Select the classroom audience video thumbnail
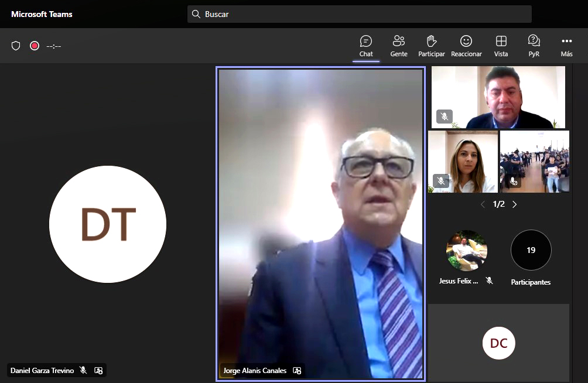This screenshot has width=588, height=383. pos(534,161)
